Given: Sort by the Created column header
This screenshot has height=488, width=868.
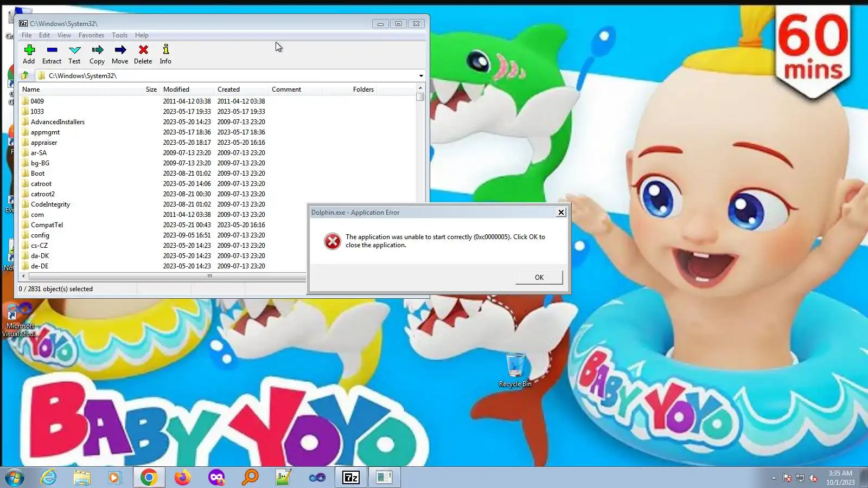Looking at the screenshot, I should 241,89.
